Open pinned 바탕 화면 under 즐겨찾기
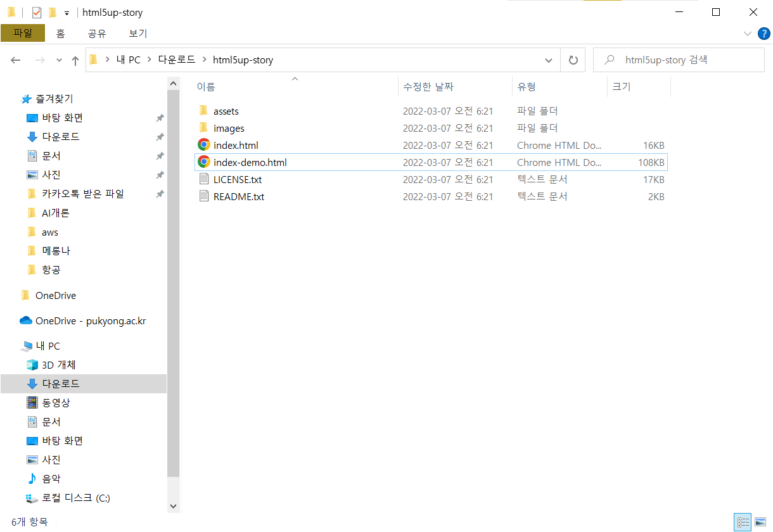Image resolution: width=773 pixels, height=532 pixels. pyautogui.click(x=63, y=118)
